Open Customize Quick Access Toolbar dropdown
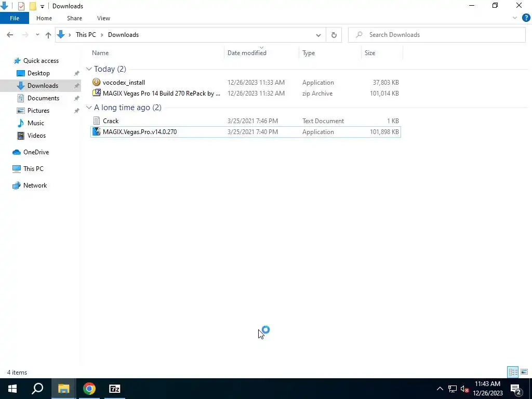532x399 pixels. point(42,6)
